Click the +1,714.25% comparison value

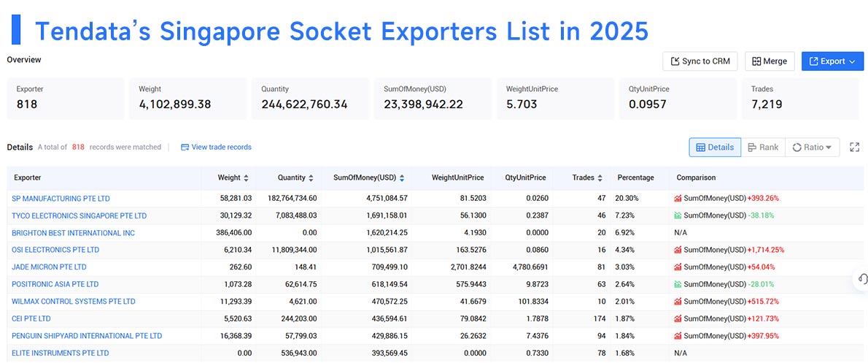(766, 250)
